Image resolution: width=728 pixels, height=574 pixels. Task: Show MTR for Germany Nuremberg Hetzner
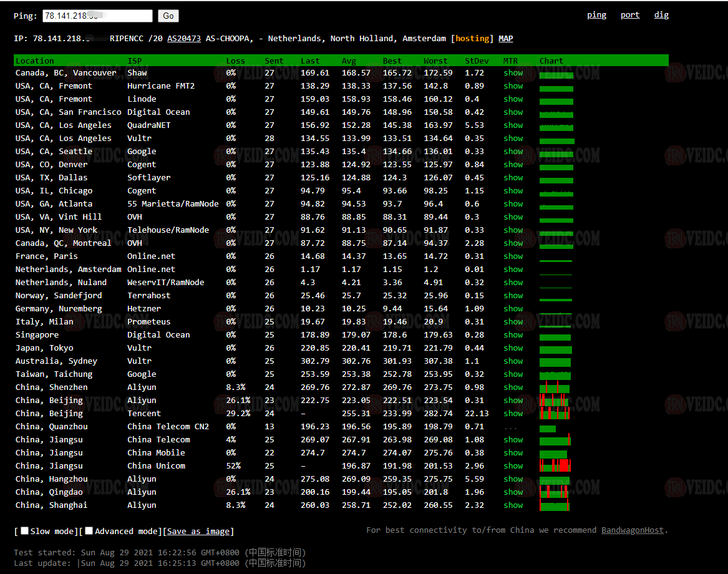513,309
